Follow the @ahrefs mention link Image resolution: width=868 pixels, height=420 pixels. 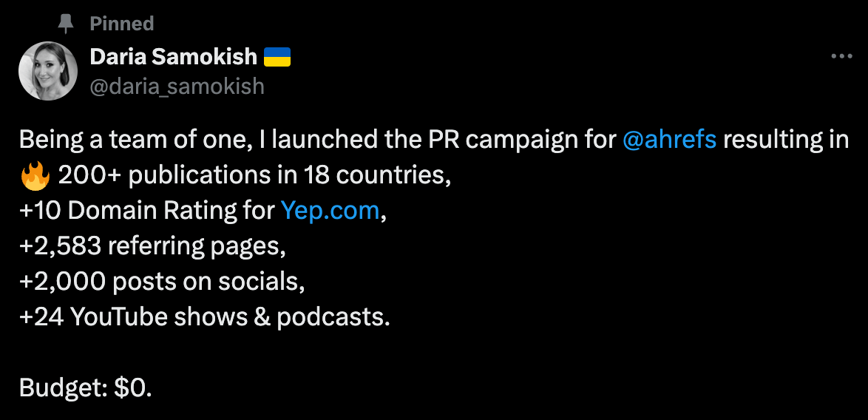point(670,140)
